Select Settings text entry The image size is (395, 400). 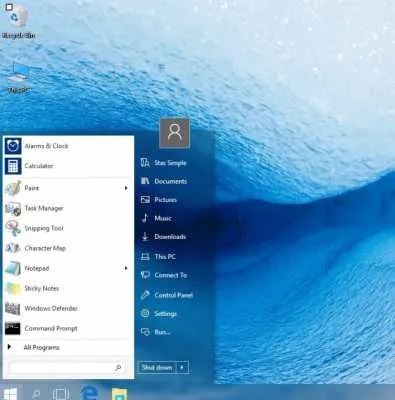pos(166,314)
